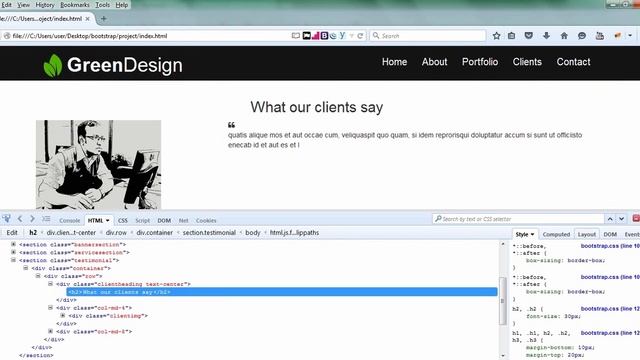Open the History menu

tap(45, 5)
